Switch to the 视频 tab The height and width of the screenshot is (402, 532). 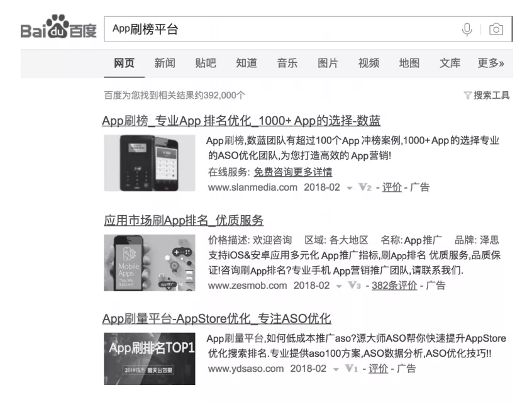click(369, 63)
